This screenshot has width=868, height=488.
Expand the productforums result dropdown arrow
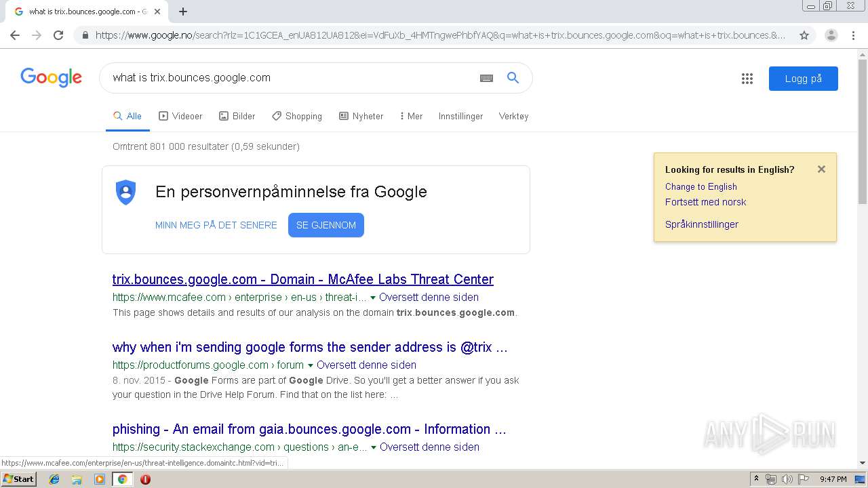311,365
